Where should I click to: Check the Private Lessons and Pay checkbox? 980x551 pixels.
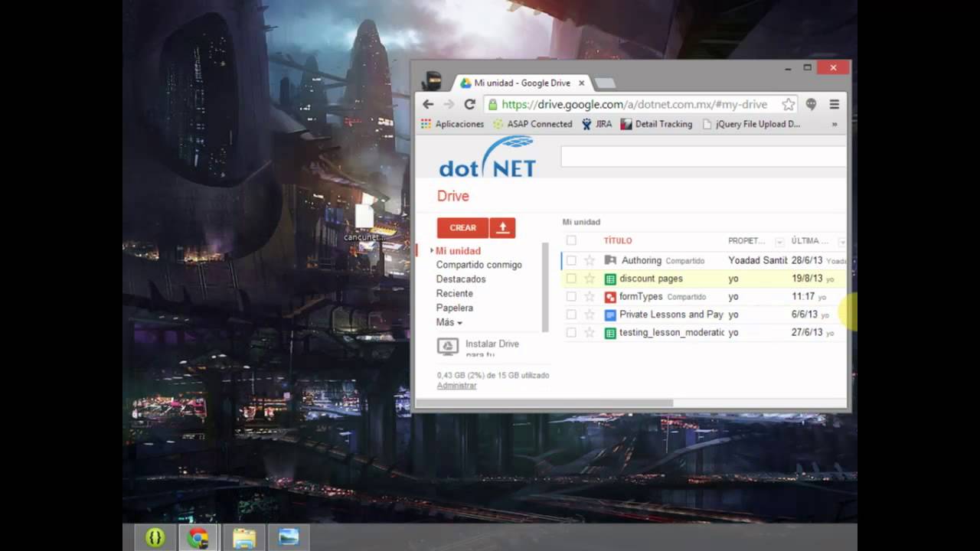571,315
